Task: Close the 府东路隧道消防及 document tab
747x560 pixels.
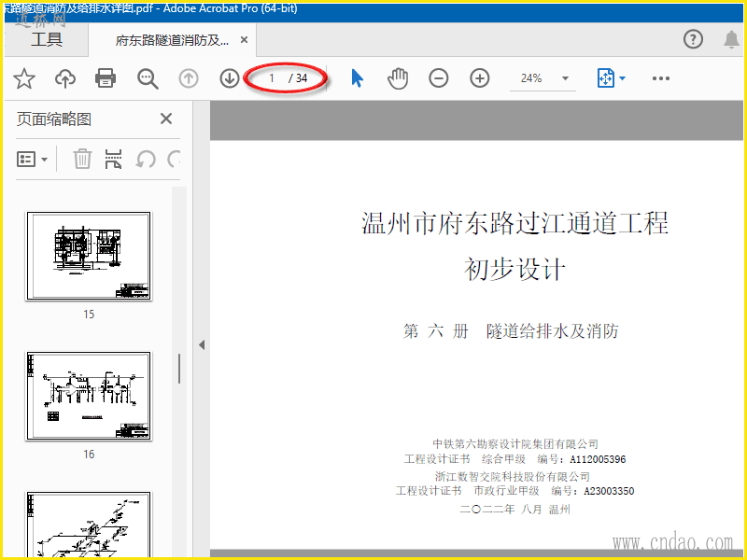Action: tap(244, 40)
